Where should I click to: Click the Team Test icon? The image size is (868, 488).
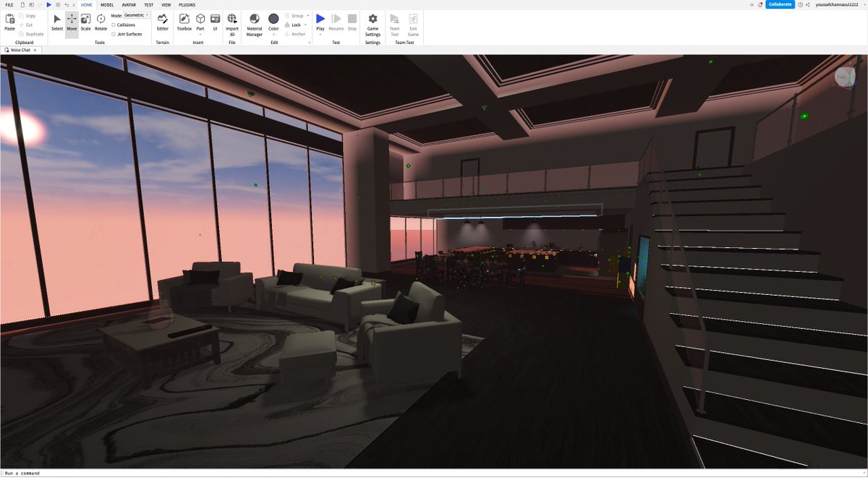pyautogui.click(x=394, y=19)
